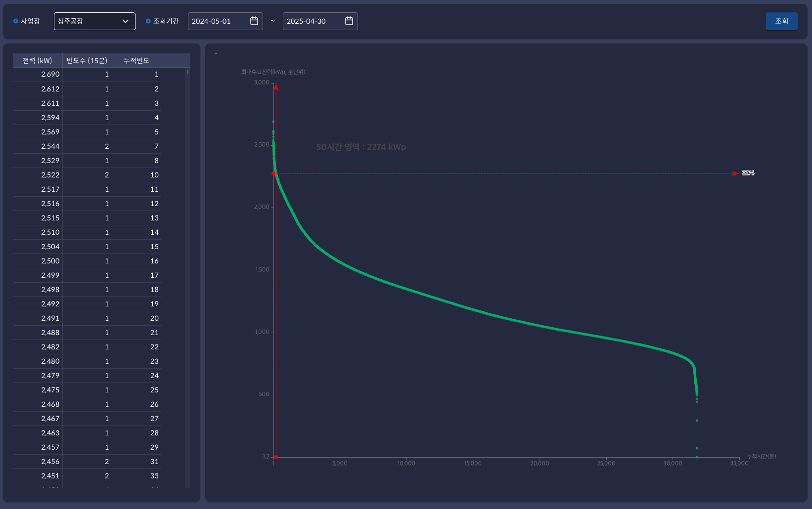This screenshot has width=812, height=509.
Task: Click the dropdown chevron in site selector
Action: click(125, 21)
